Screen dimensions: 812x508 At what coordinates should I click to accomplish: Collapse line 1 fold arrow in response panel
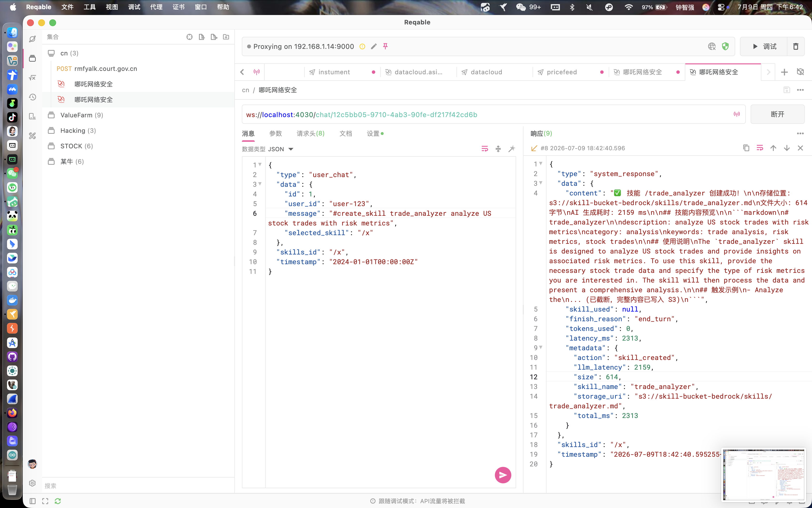[x=541, y=163]
